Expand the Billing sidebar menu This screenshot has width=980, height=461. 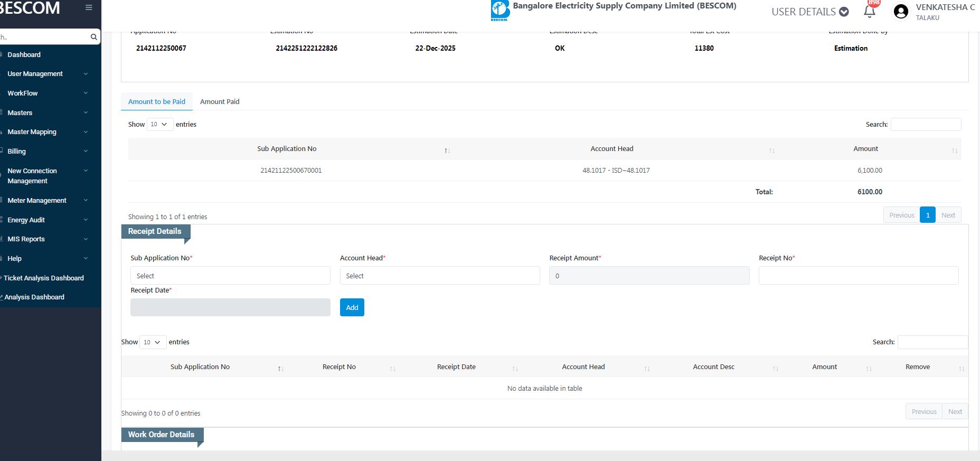(x=46, y=152)
